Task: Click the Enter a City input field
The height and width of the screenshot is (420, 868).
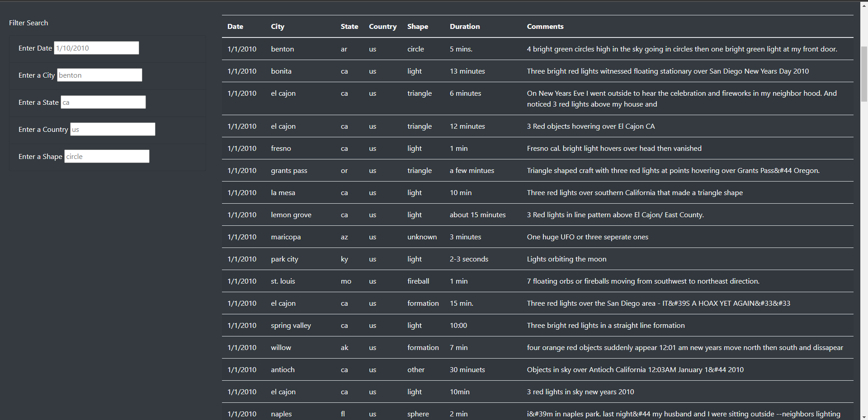Action: pos(99,75)
